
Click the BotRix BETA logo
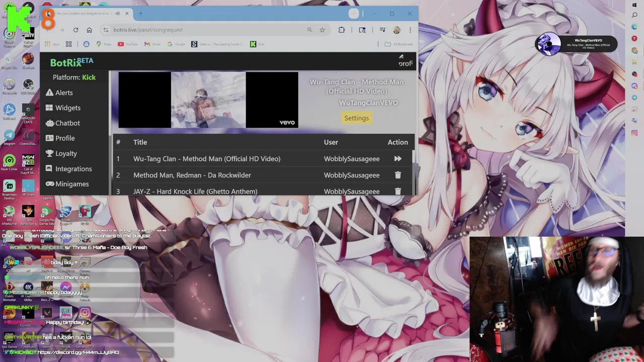[71, 62]
